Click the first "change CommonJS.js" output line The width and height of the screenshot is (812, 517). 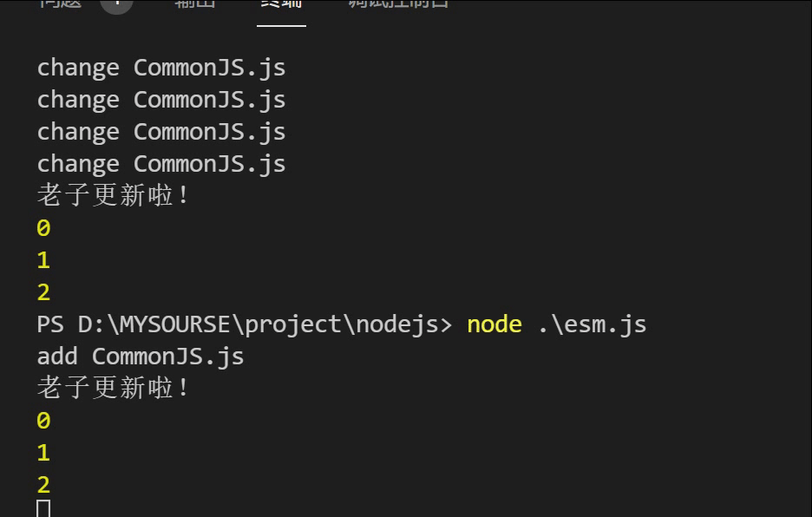pyautogui.click(x=161, y=68)
